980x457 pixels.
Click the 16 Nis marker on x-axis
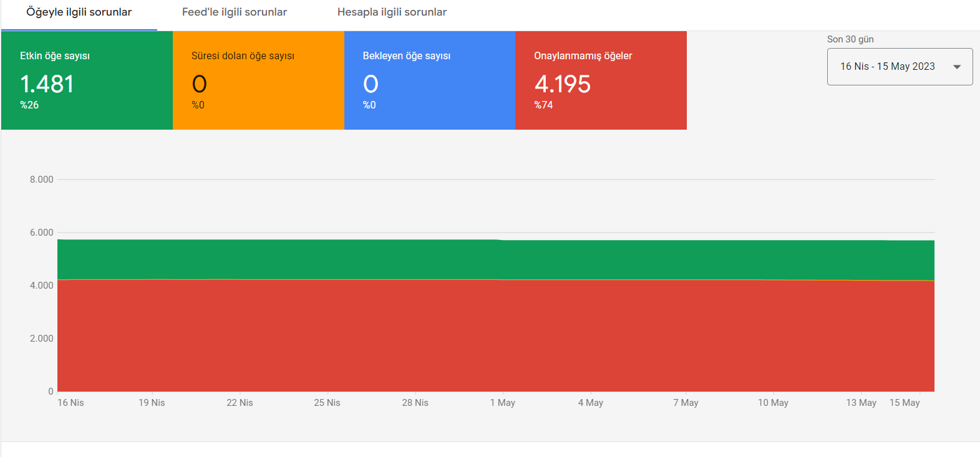70,403
